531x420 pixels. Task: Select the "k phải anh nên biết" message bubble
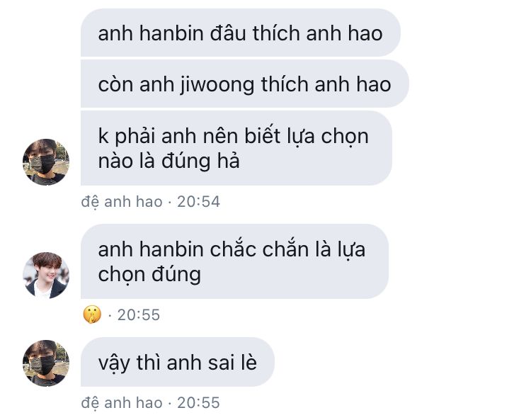(x=236, y=148)
